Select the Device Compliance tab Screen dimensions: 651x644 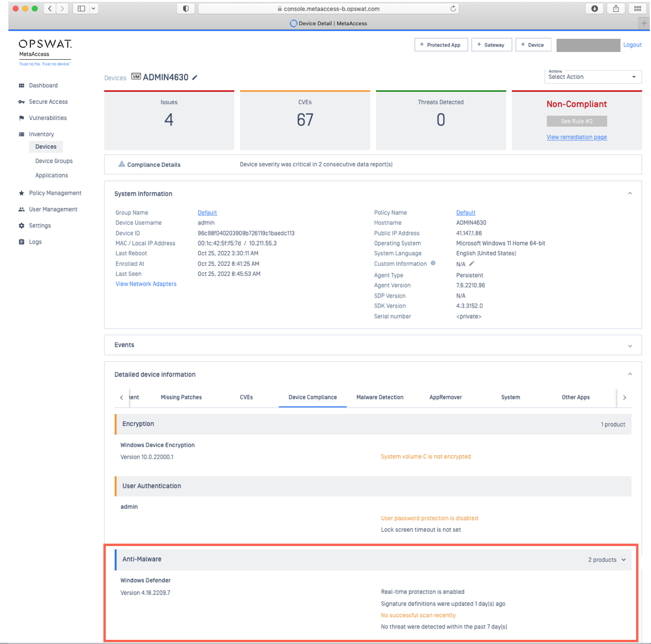313,397
